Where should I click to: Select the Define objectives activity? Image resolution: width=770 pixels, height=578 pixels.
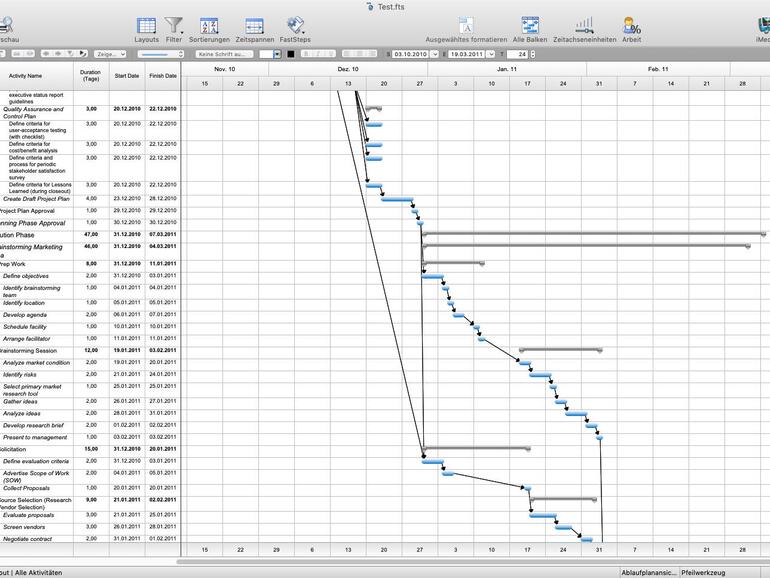coord(26,276)
